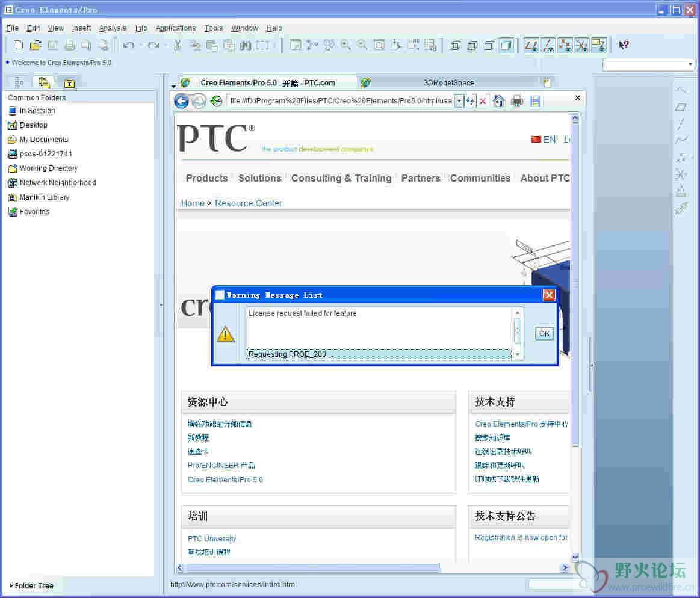Open the Applications menu

point(175,28)
